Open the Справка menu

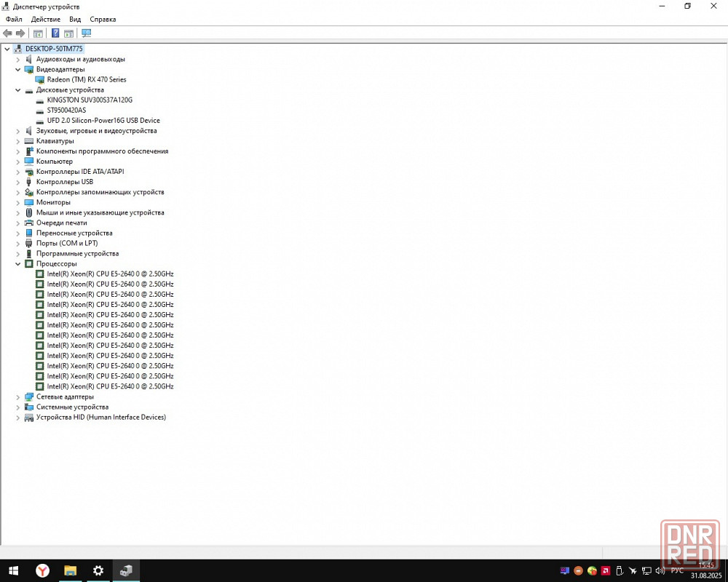pyautogui.click(x=103, y=19)
